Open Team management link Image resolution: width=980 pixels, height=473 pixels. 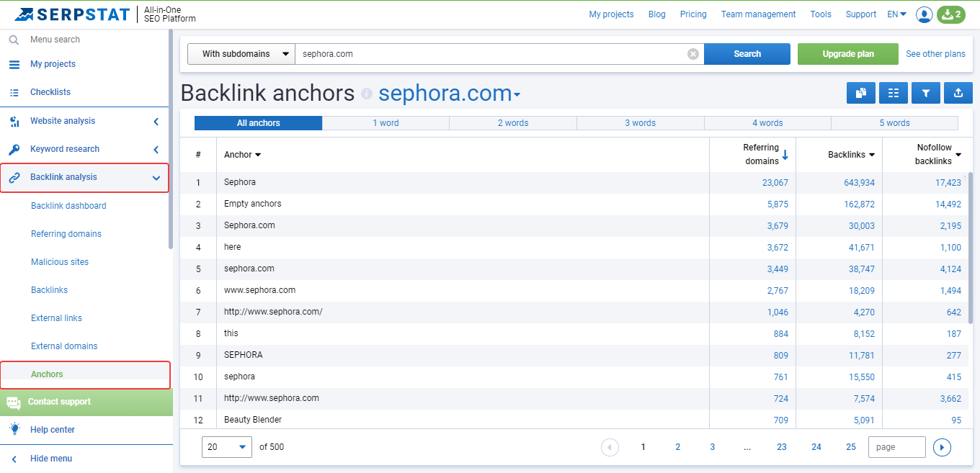coord(758,14)
